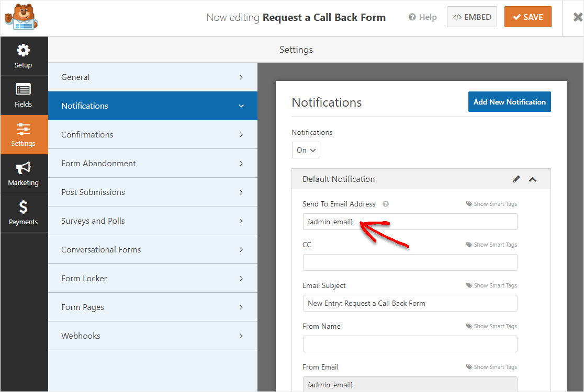Open Help from the top bar
This screenshot has width=584, height=392.
(x=422, y=17)
